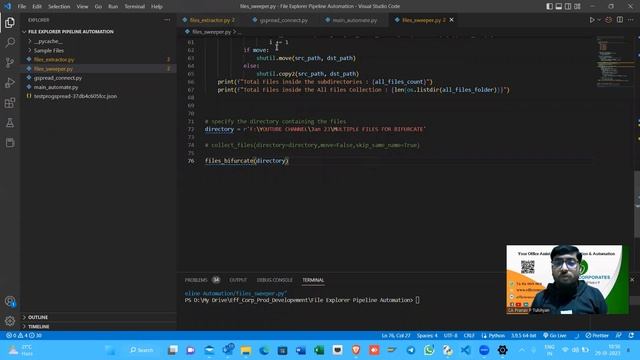640x360 pixels.
Task: Open the Manage gear icon
Action: point(10,321)
